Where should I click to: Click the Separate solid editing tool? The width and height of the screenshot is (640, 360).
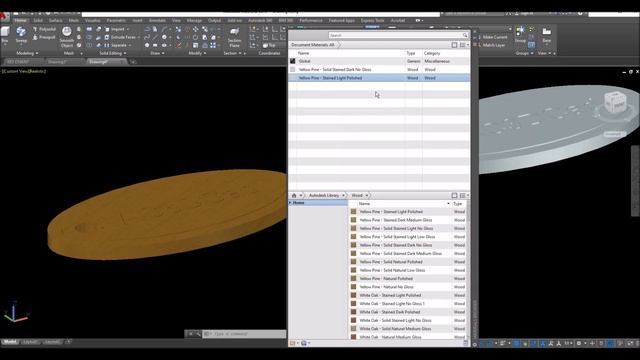[116, 45]
